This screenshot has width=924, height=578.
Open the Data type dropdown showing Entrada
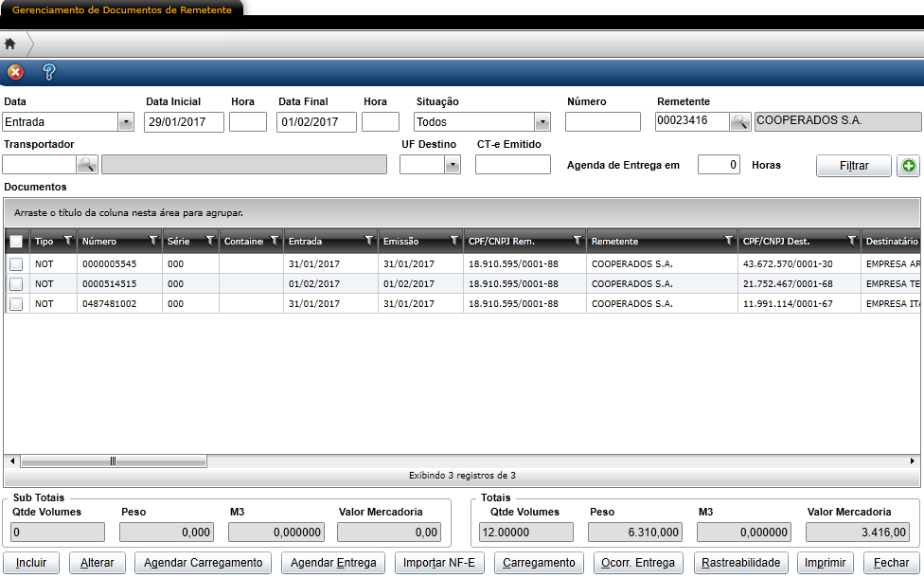126,122
